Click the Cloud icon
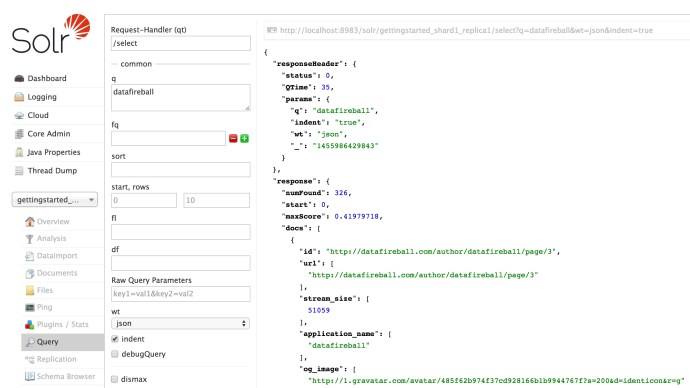Viewport: 690px width, 388px height. [19, 115]
